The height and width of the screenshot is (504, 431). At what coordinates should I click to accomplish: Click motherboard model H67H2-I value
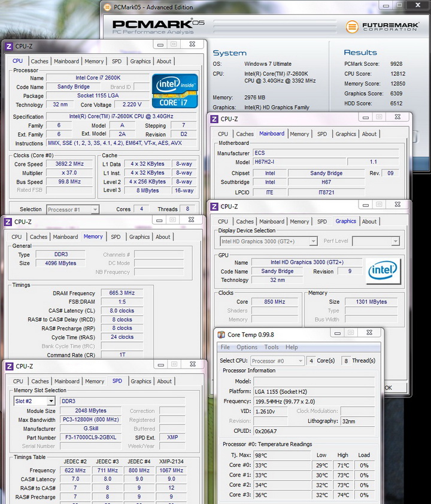coord(299,162)
